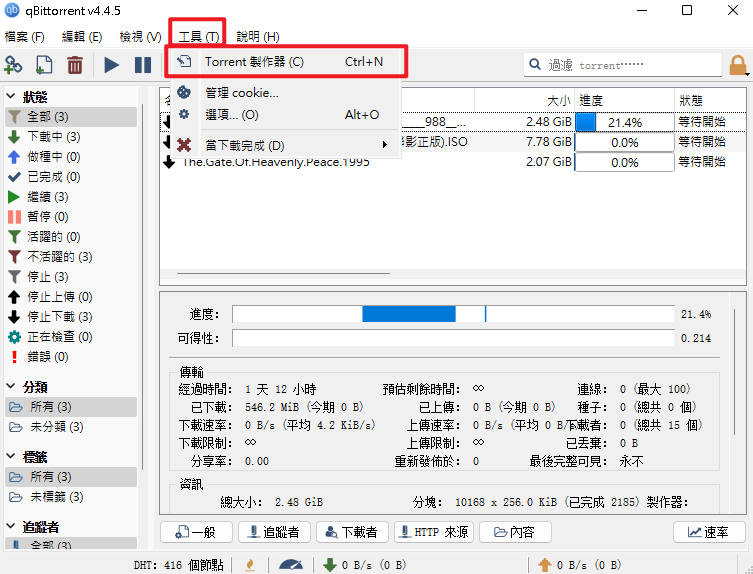
Task: Switch to the 一般 tab
Action: click(x=196, y=532)
